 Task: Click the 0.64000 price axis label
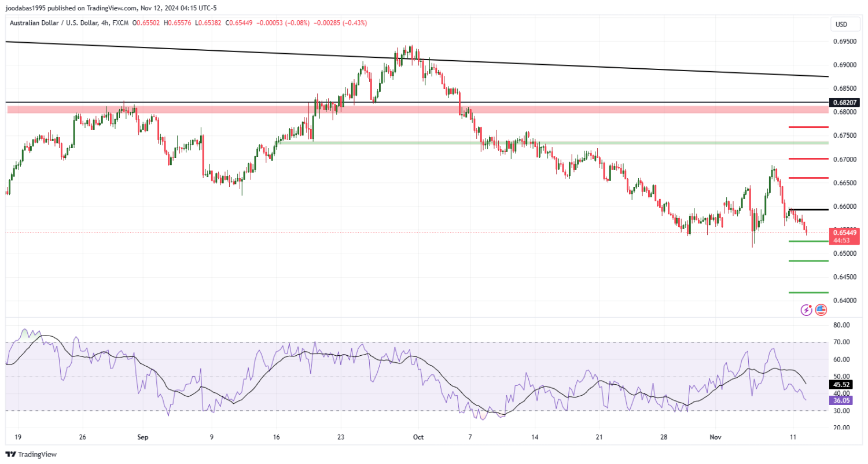coord(845,301)
